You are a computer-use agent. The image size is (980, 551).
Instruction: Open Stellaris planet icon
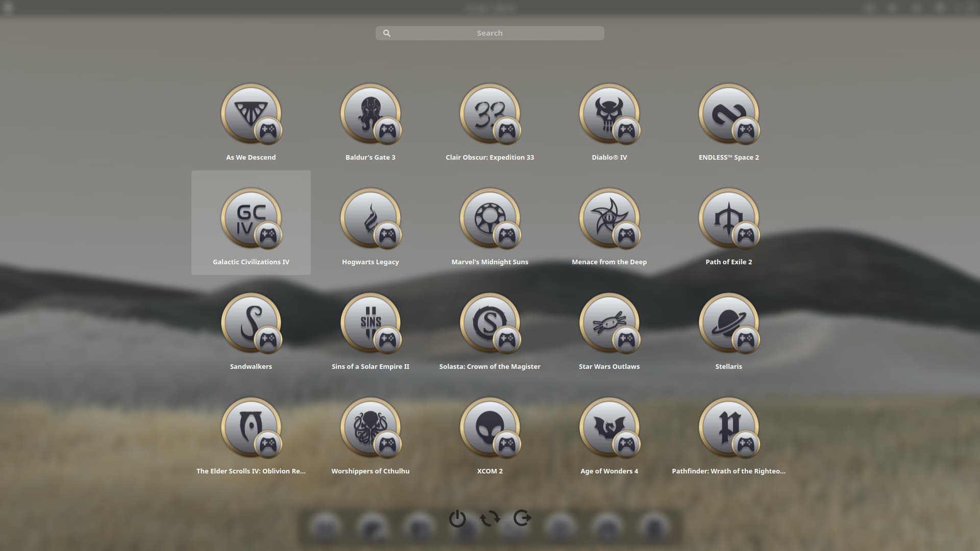[728, 323]
